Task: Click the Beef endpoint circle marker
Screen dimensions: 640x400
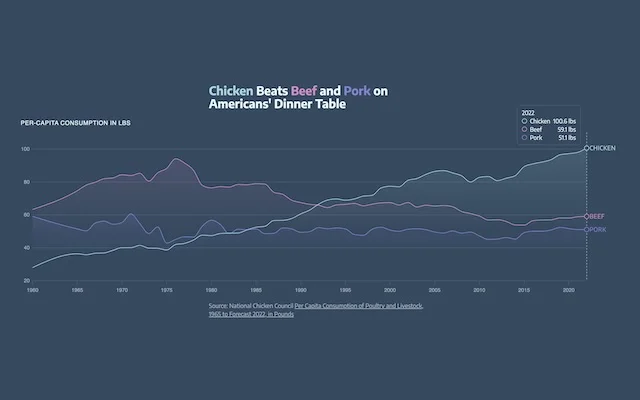Action: coord(587,216)
